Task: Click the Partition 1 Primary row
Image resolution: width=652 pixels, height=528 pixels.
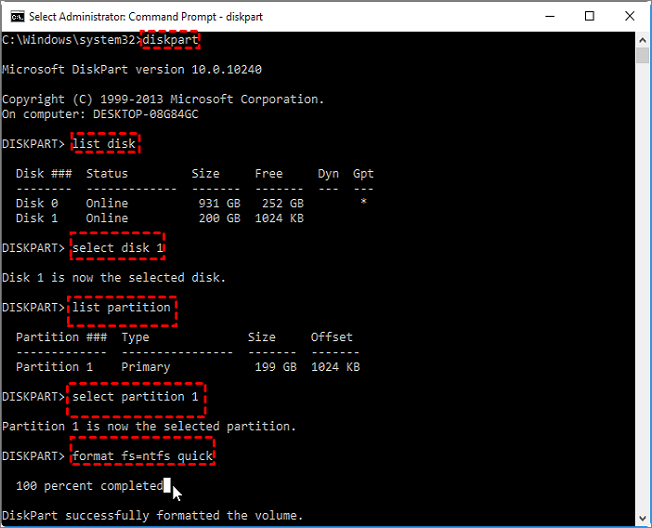Action: 188,367
